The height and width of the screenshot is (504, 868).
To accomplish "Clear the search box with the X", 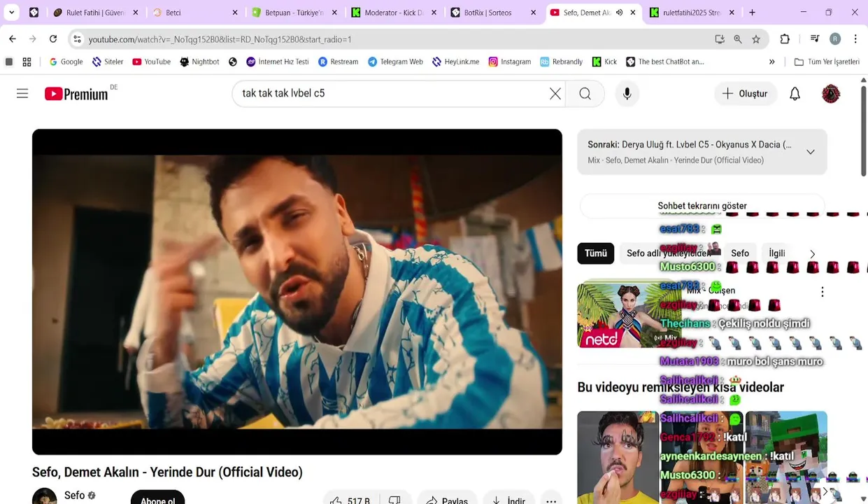I will click(555, 94).
